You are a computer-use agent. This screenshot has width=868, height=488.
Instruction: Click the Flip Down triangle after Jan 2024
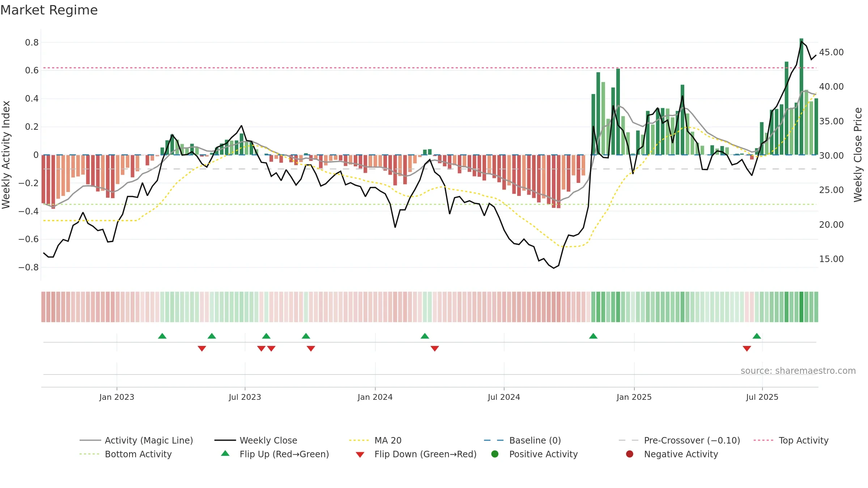[435, 348]
